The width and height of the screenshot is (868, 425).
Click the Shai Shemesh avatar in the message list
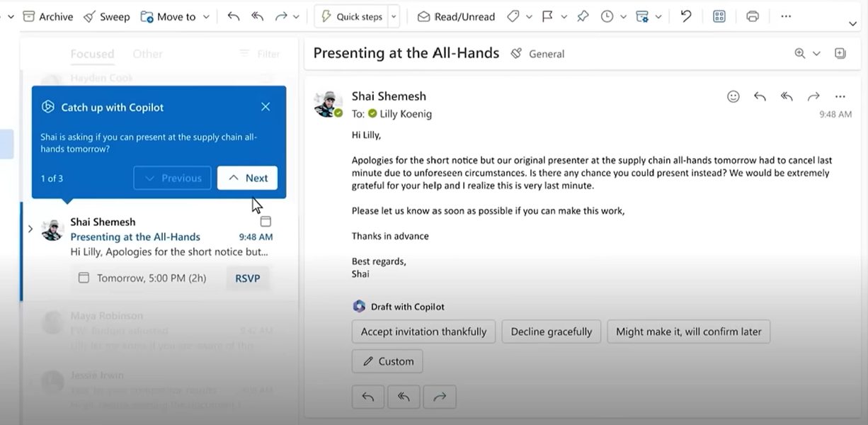point(53,229)
